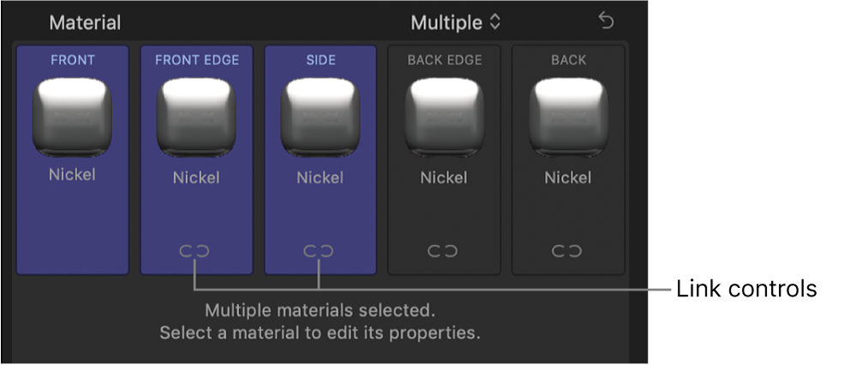Toggle the Back link control
The width and height of the screenshot is (868, 365).
(x=568, y=251)
